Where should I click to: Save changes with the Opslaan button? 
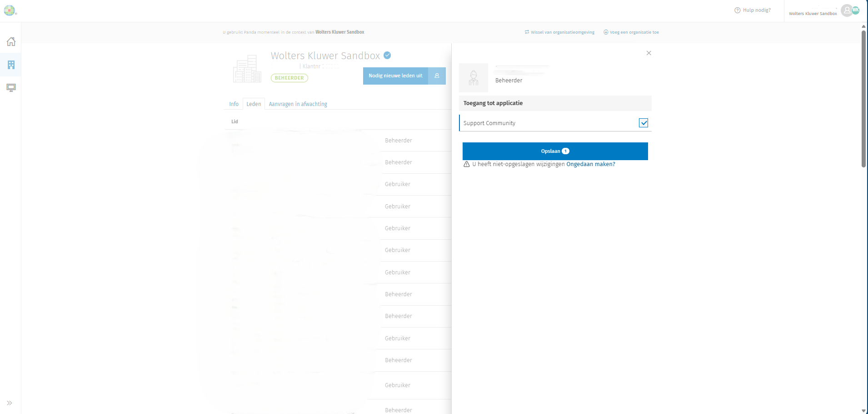[555, 151]
